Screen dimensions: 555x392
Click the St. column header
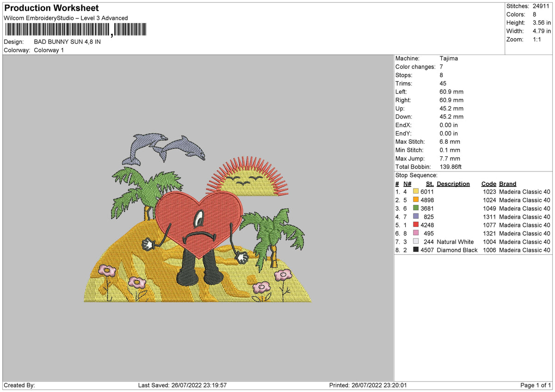coord(429,184)
